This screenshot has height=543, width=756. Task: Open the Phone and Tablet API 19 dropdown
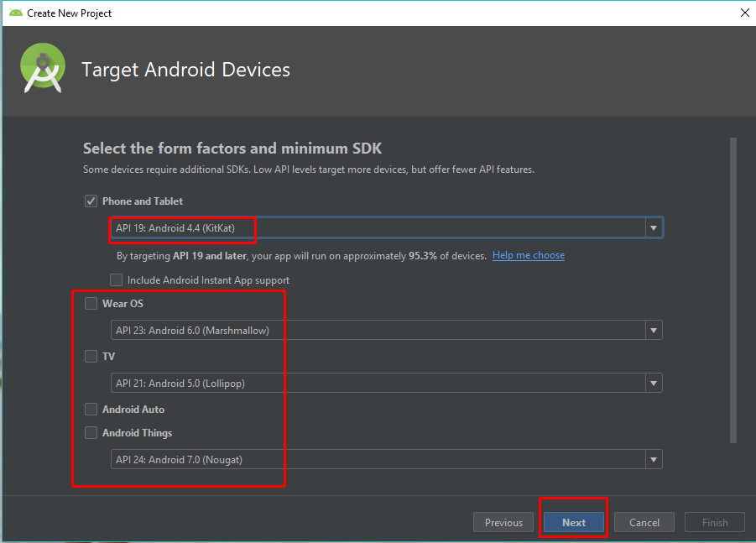click(x=386, y=227)
